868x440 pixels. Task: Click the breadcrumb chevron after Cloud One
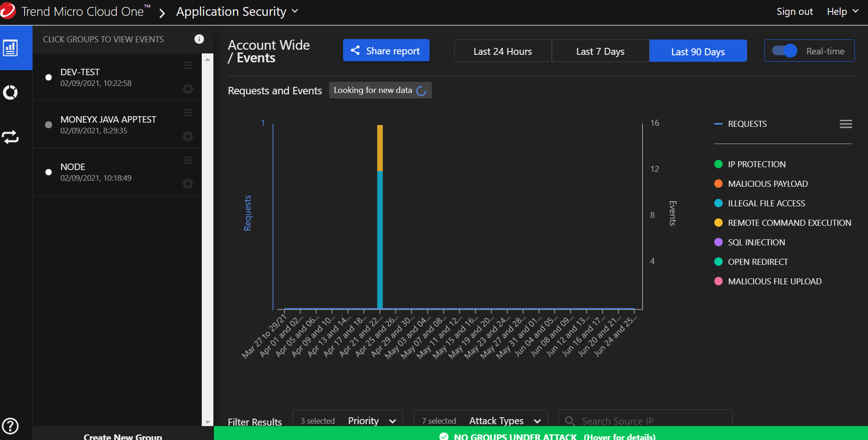[x=162, y=13]
